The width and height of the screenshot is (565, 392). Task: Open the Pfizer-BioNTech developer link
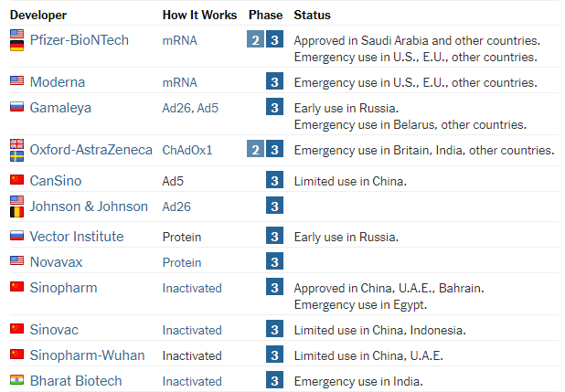[x=80, y=40]
